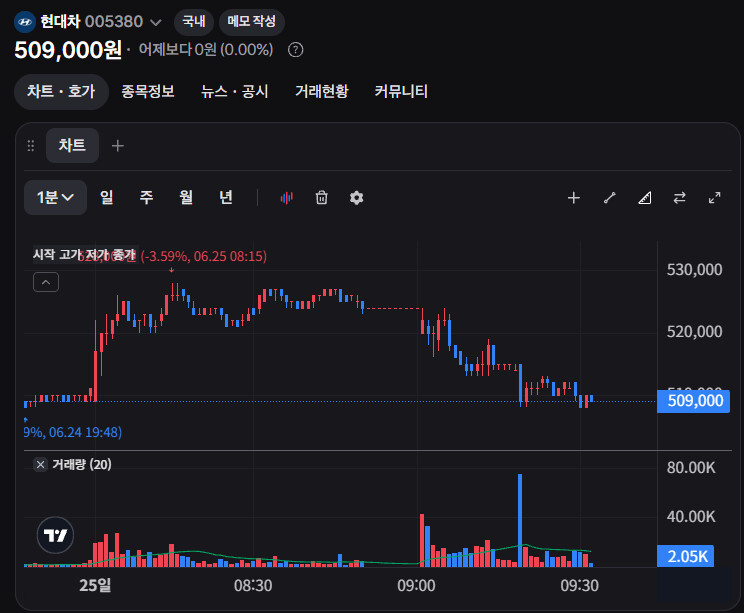
Task: Expand the stock selector chevron next to 005380
Action: (x=156, y=22)
